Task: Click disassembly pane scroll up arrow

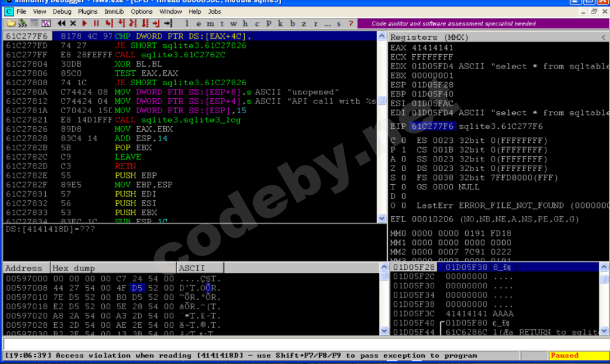Action: click(x=382, y=36)
